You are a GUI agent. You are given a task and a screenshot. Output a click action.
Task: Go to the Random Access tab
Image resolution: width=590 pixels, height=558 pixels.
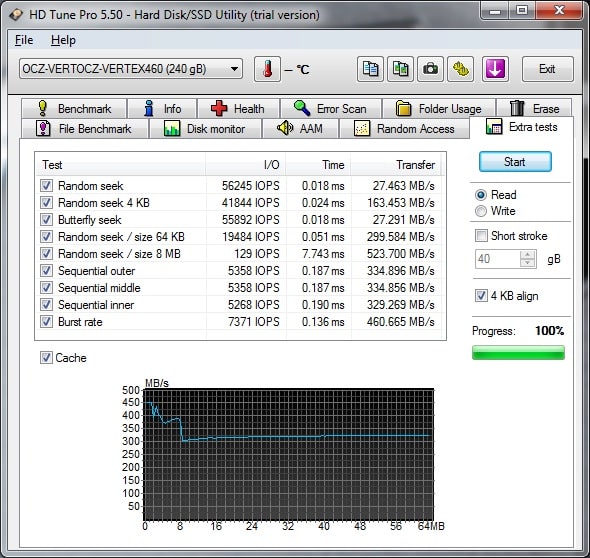click(404, 129)
